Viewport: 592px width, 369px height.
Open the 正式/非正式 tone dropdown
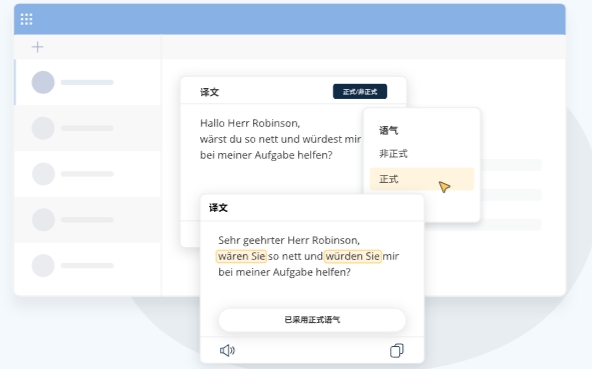[x=360, y=92]
